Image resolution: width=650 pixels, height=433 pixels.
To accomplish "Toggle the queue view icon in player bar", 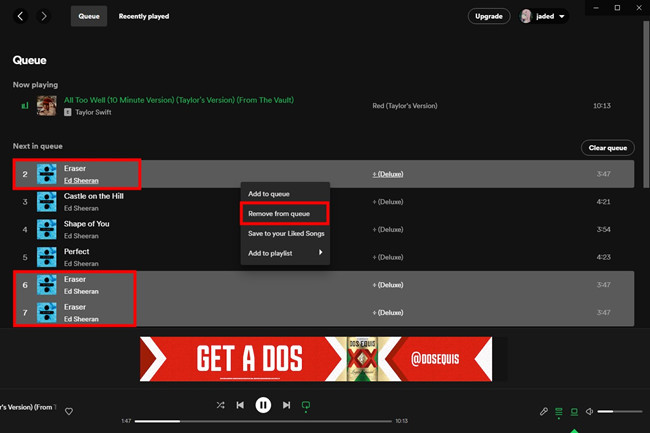I will (559, 412).
